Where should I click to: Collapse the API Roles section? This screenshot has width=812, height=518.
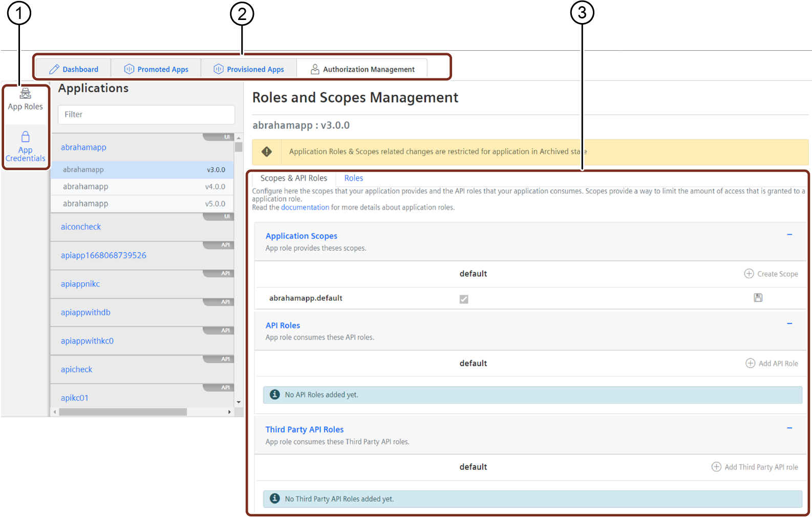[x=789, y=324]
